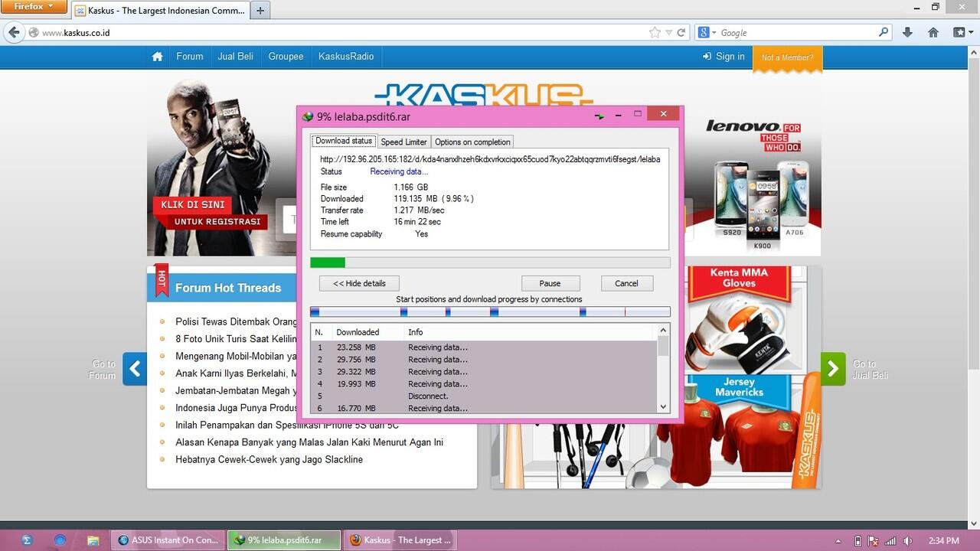Open thread Inilah Penampakan dan Spesifikasi iPhone
Viewport: 980px width, 551px height.
287,425
